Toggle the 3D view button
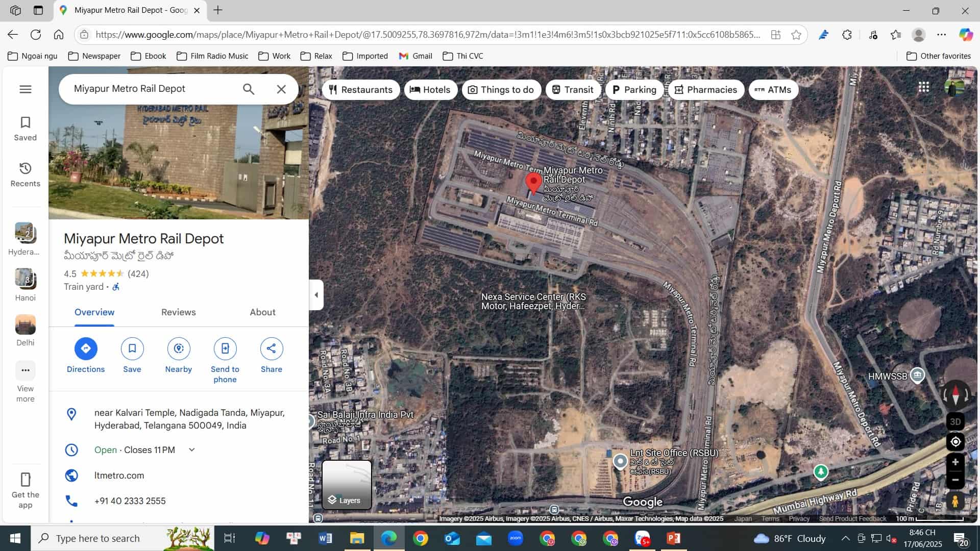The width and height of the screenshot is (980, 551). (955, 422)
